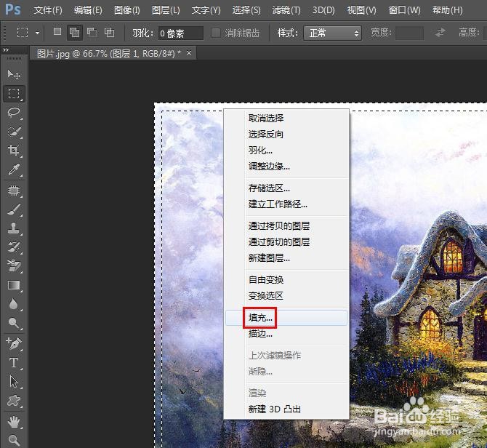Select the Crop tool
Viewport: 487px width, 448px height.
point(14,151)
